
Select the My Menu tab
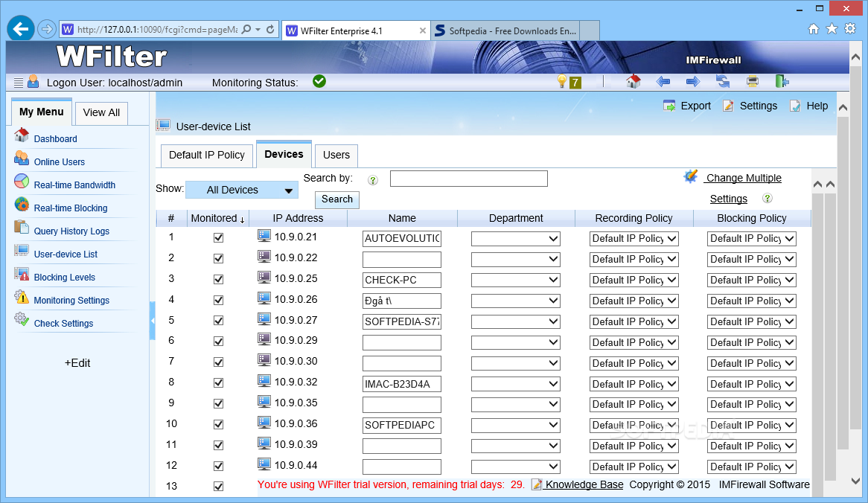coord(42,112)
